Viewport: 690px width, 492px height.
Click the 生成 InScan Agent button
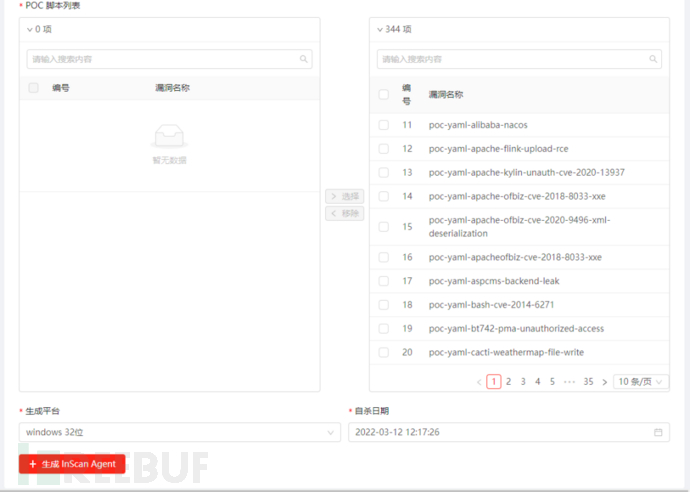pos(72,464)
